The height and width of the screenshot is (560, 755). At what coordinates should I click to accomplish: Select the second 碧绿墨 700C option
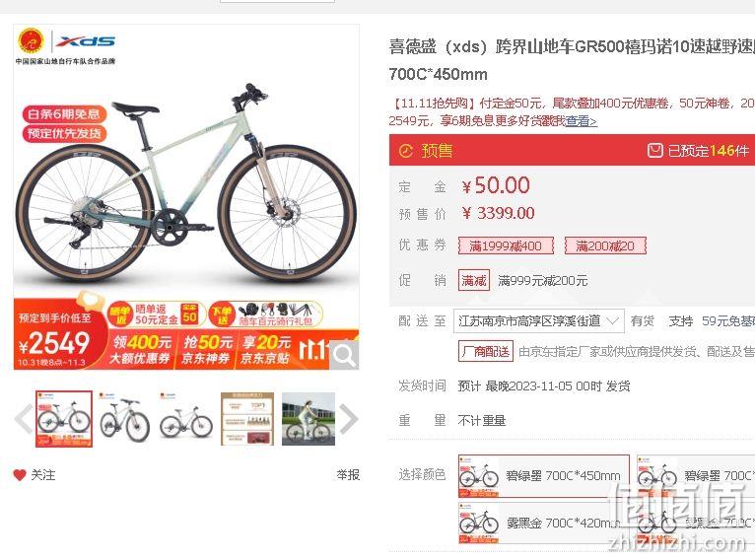pyautogui.click(x=695, y=476)
